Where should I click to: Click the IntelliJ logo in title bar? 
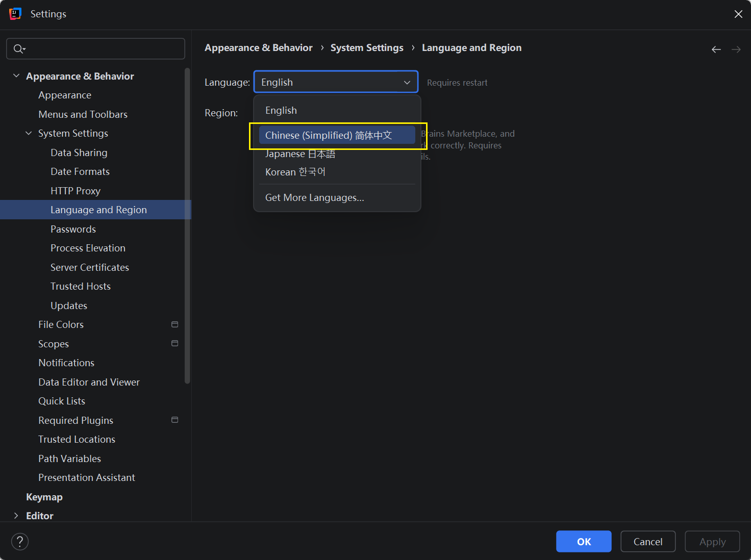(x=15, y=14)
